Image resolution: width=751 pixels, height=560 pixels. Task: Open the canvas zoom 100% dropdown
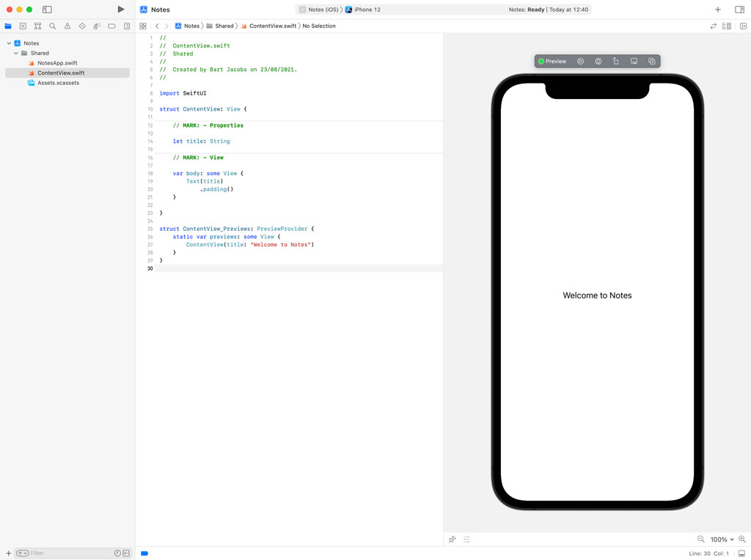722,539
